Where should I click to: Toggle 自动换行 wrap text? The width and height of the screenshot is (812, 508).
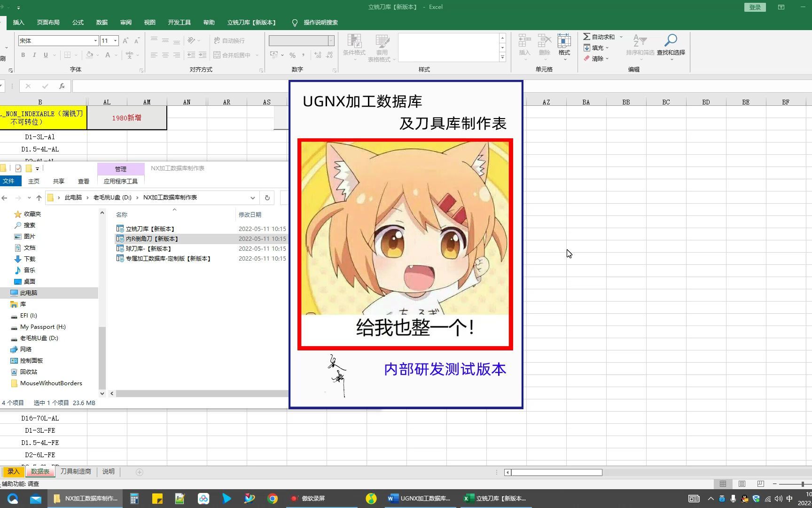(x=229, y=41)
